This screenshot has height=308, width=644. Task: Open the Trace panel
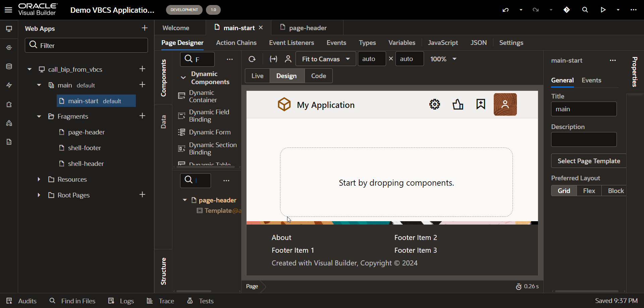click(x=161, y=301)
